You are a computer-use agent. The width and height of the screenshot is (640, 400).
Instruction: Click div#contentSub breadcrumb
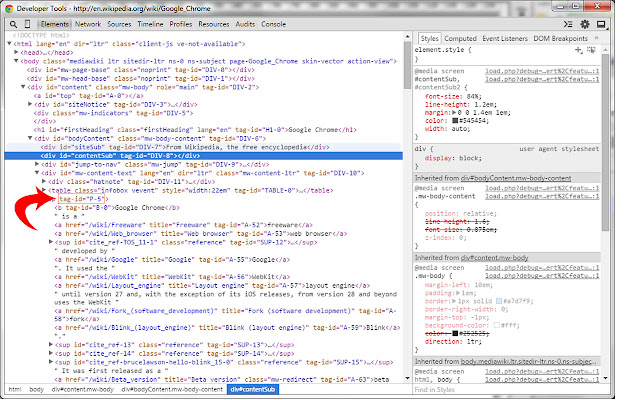[253, 389]
